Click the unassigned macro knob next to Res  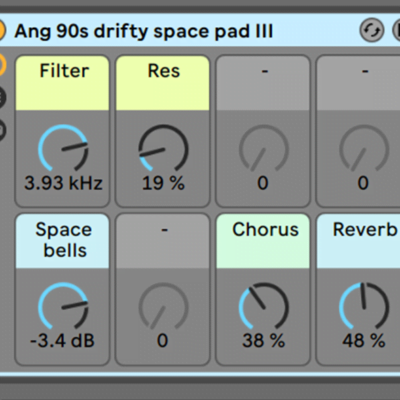[263, 148]
